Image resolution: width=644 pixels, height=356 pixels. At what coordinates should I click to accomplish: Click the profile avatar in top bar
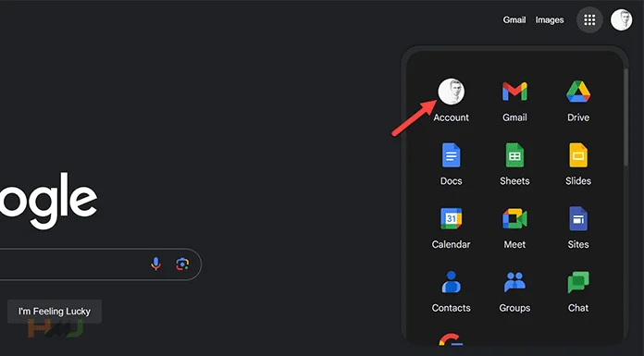click(621, 19)
